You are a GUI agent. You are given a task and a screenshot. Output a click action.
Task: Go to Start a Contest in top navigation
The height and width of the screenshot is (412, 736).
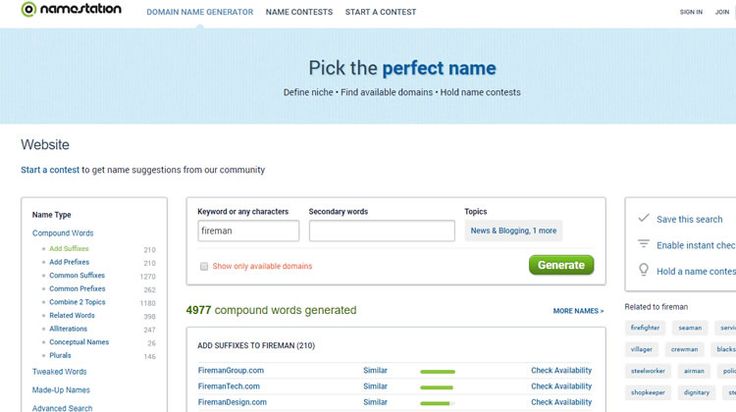[380, 12]
